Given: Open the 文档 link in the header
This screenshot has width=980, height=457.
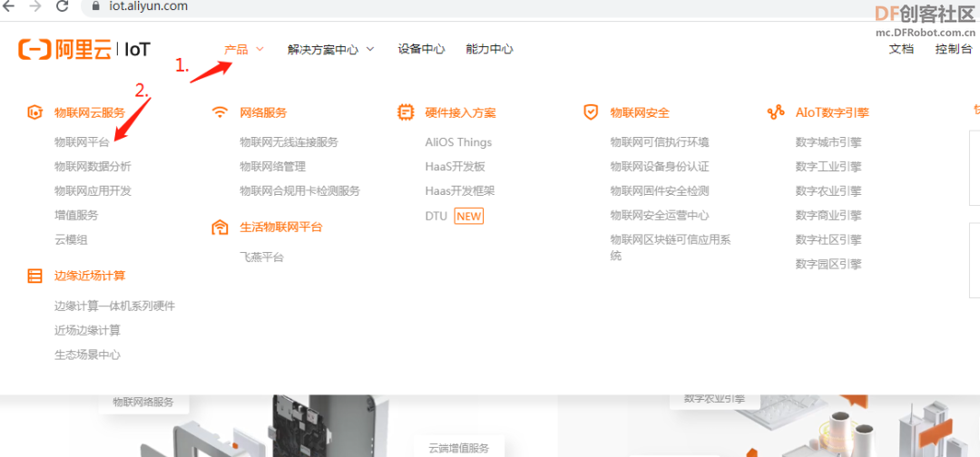Looking at the screenshot, I should pos(901,49).
